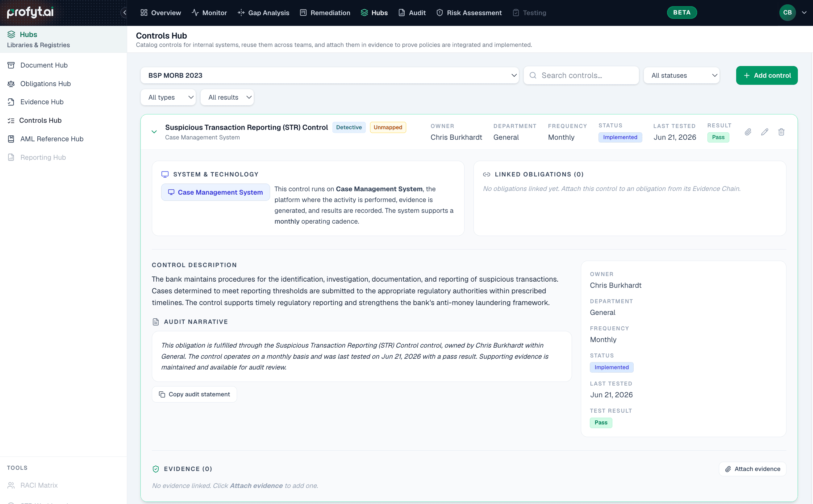
Task: Click the Detective tag
Action: point(349,127)
